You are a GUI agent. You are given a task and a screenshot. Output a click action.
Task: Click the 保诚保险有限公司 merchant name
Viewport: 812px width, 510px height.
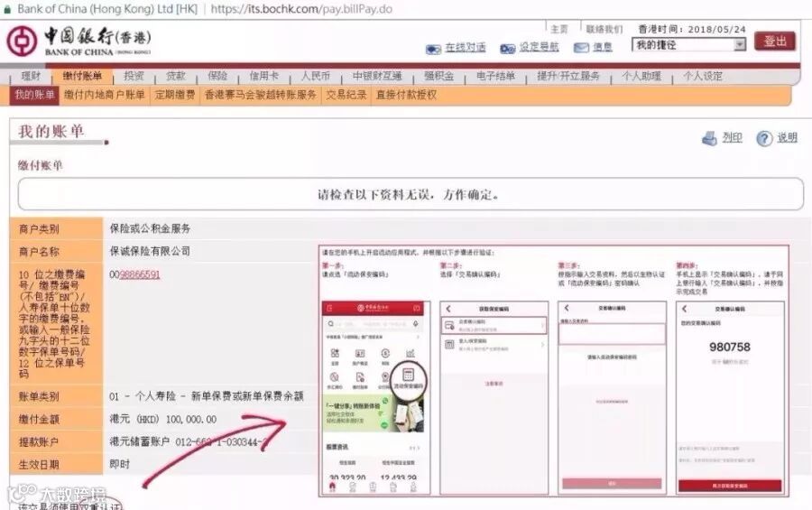pos(150,251)
